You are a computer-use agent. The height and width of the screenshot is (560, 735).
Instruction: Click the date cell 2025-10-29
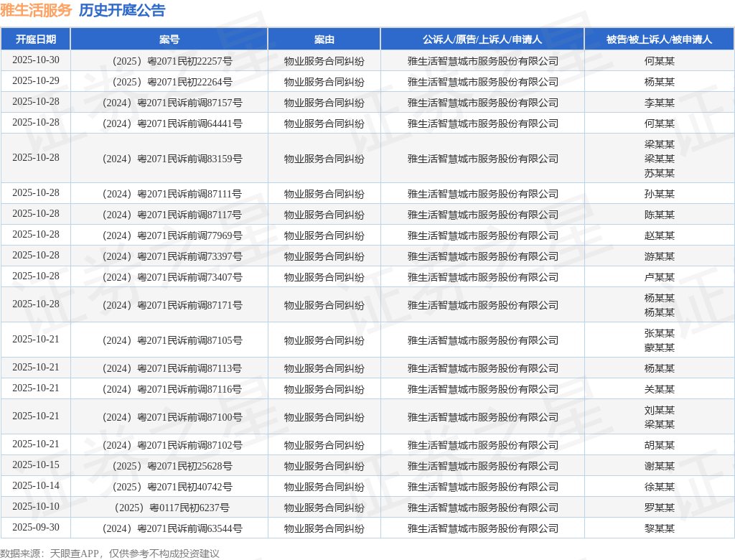point(36,80)
